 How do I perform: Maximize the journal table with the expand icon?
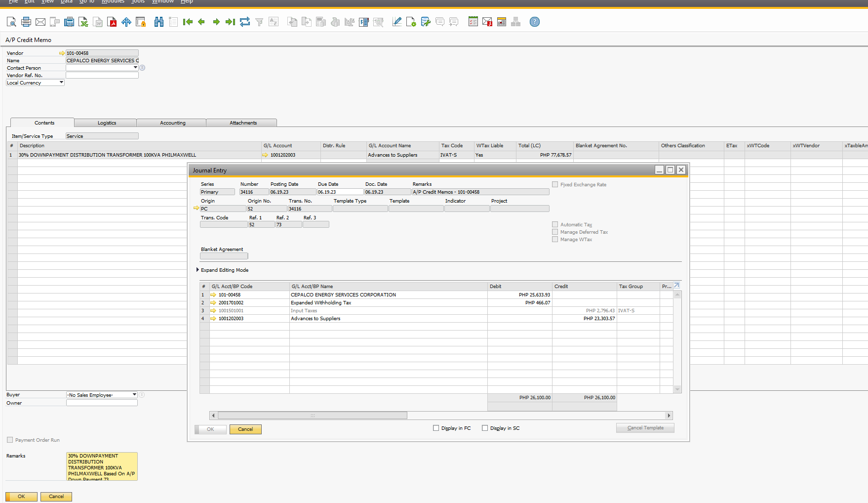(677, 286)
